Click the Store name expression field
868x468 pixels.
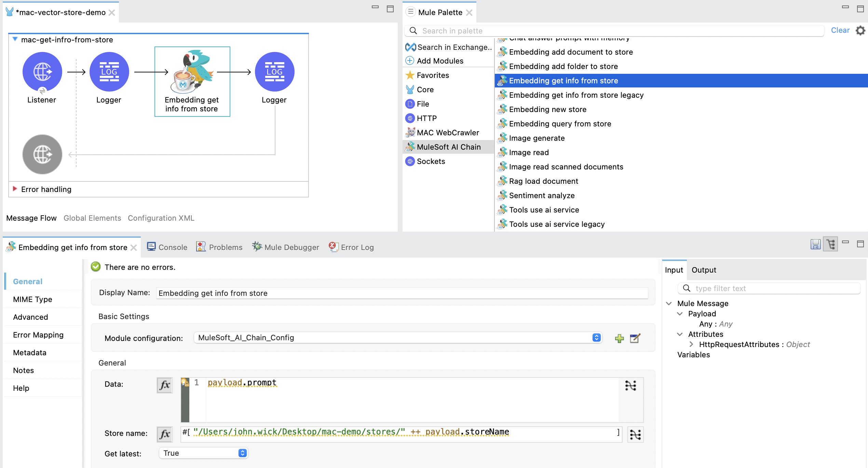(401, 434)
